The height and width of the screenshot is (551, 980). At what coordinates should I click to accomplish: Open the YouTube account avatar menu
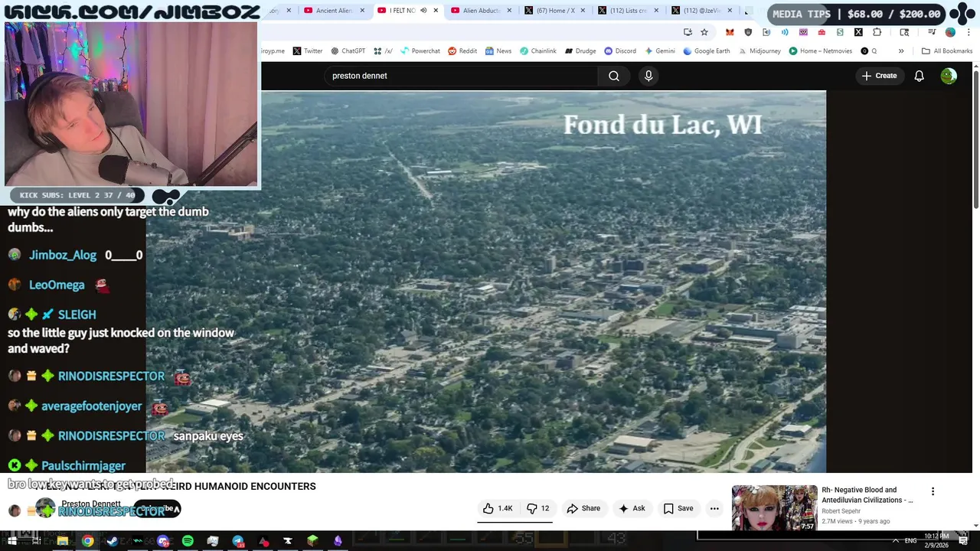949,76
